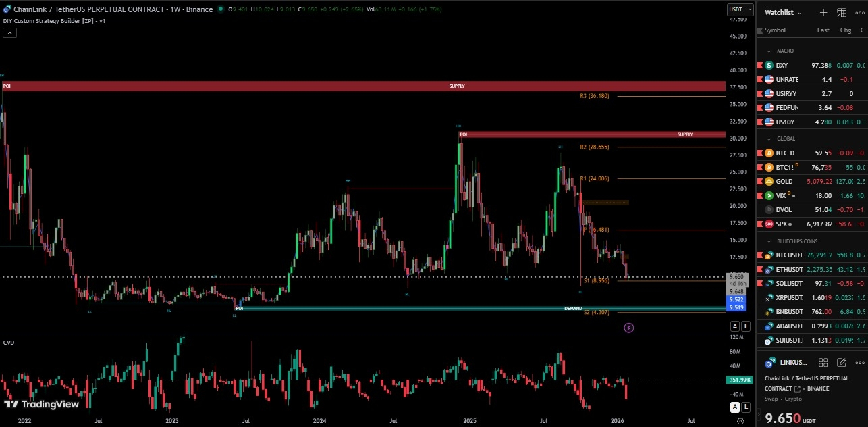Viewport: 868px width, 427px height.
Task: Select the DVOL symbol icon
Action: (x=769, y=210)
